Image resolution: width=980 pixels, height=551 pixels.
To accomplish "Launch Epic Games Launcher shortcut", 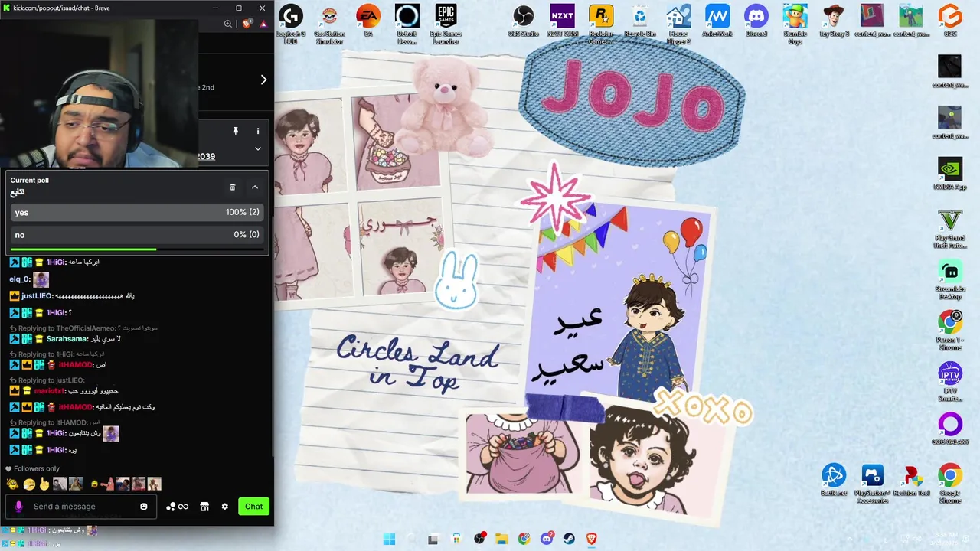I will [446, 23].
